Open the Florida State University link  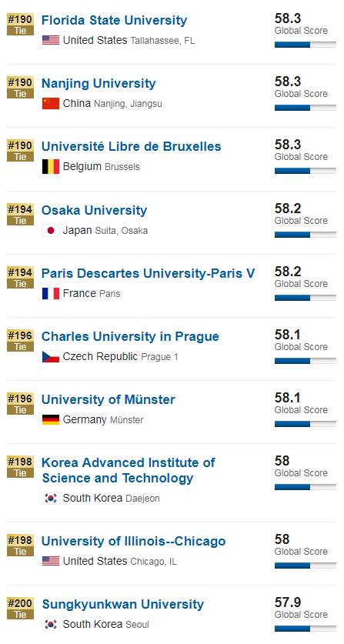[x=114, y=20]
